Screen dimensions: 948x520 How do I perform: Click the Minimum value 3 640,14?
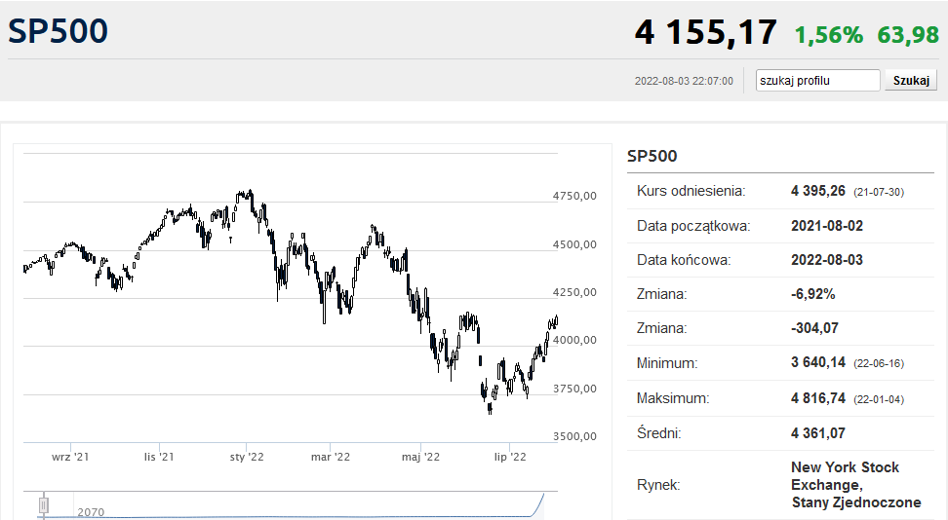point(818,363)
